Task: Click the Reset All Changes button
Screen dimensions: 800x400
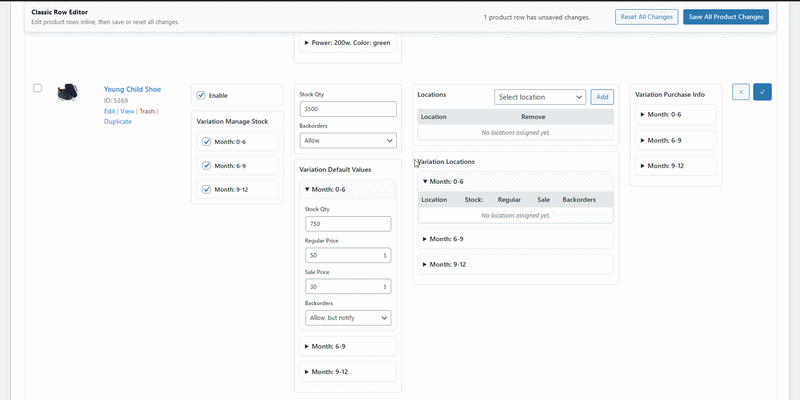Action: click(x=646, y=17)
